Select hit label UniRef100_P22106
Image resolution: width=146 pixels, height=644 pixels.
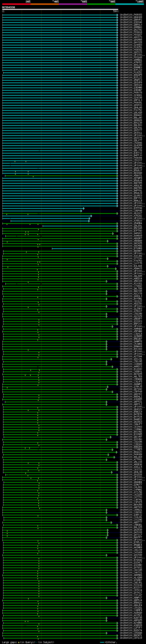(x=131, y=585)
